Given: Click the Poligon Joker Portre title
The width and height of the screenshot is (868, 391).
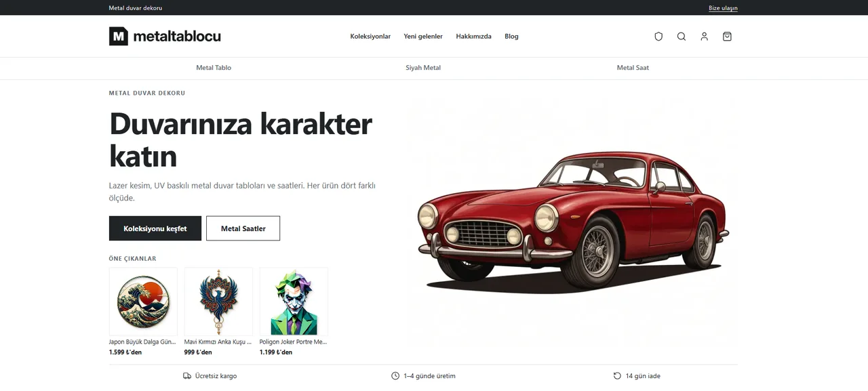Looking at the screenshot, I should pyautogui.click(x=293, y=342).
